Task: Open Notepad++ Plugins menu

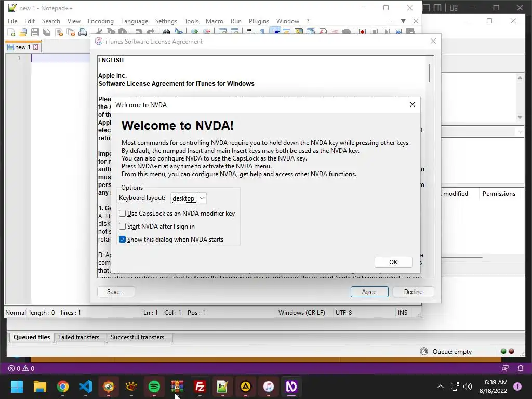Action: pyautogui.click(x=259, y=21)
